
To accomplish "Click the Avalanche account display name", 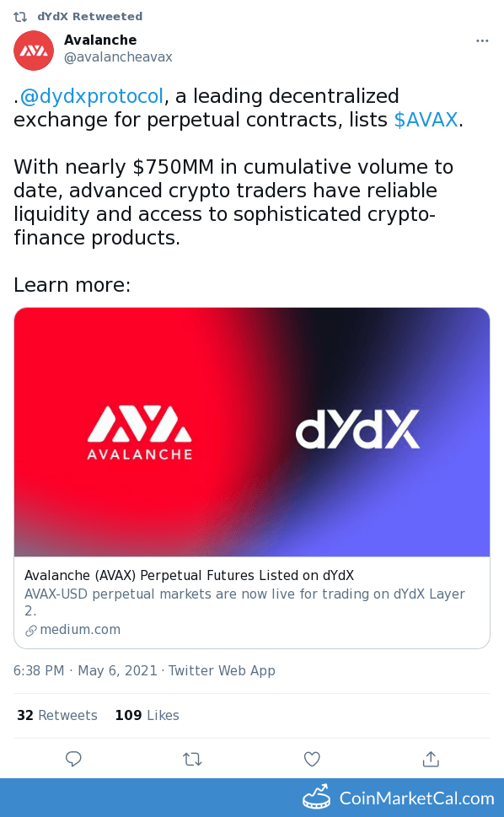I will pos(100,40).
